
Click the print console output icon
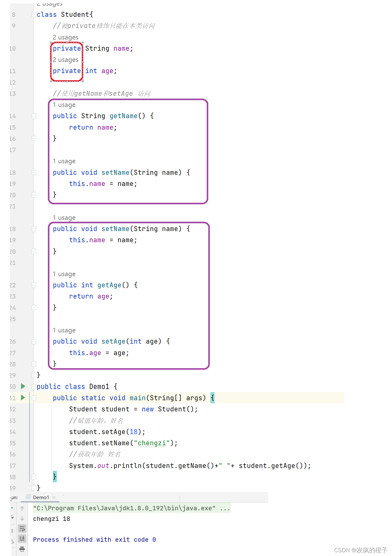click(22, 549)
